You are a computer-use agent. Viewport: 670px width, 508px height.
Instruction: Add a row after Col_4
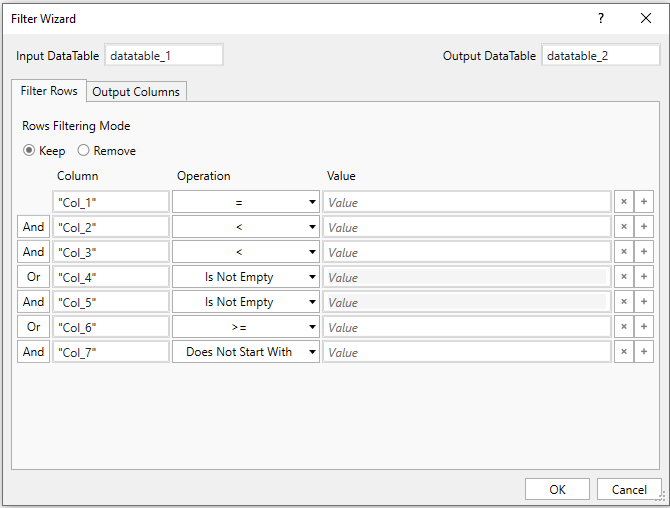(643, 277)
